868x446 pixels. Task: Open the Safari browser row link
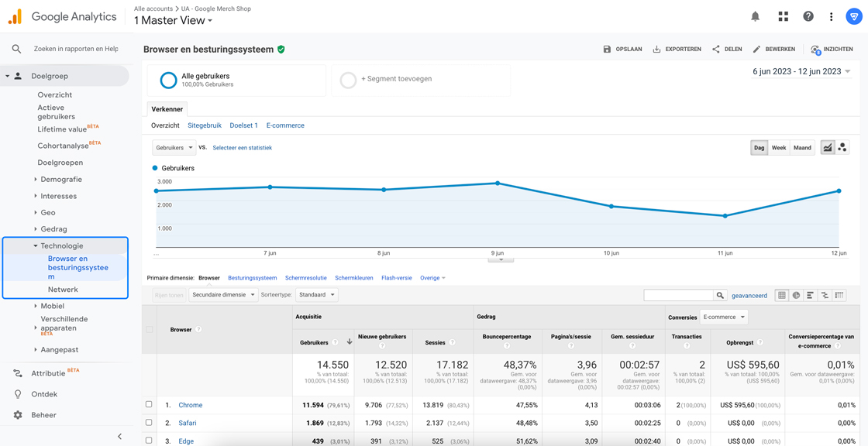[x=187, y=423]
